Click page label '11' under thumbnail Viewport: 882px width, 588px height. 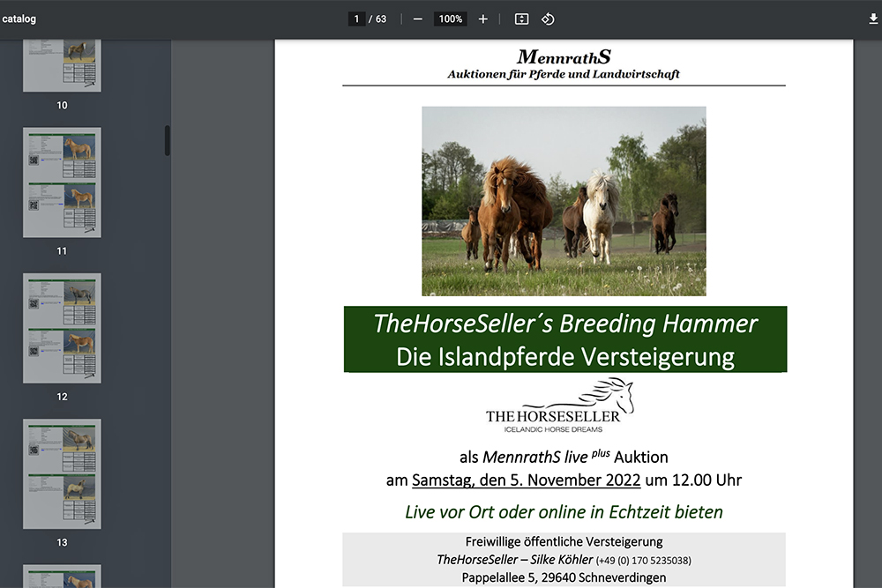pos(62,251)
